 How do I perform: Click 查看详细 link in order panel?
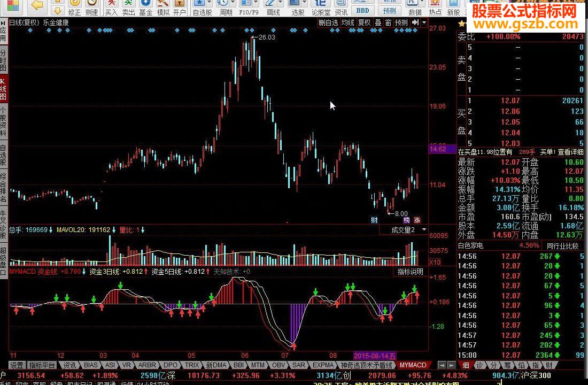pos(570,152)
